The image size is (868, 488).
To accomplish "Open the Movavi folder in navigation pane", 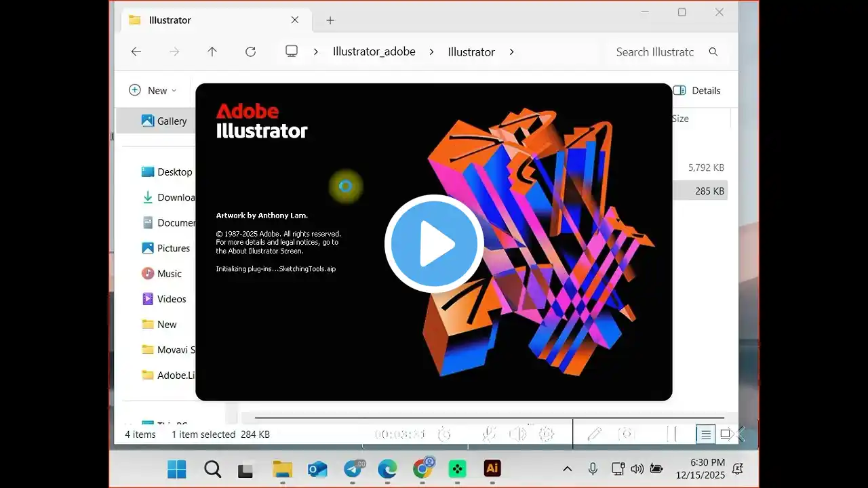I will [168, 350].
